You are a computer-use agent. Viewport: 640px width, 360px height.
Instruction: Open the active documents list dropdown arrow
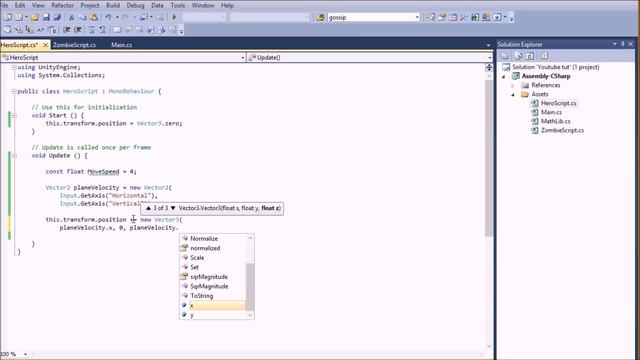pos(488,45)
